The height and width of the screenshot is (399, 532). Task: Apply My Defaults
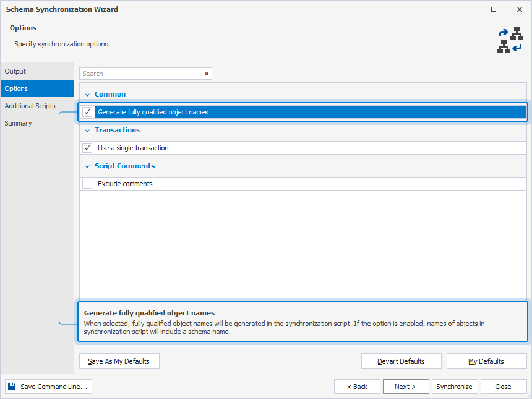486,361
